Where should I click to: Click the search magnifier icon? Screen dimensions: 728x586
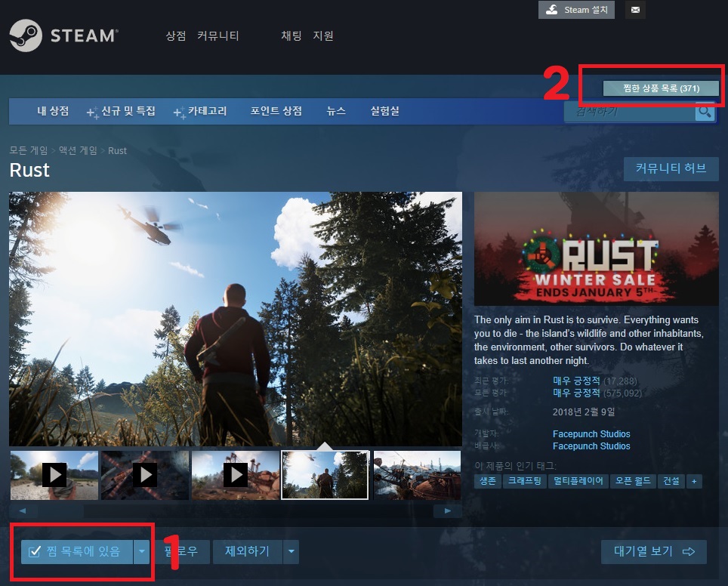click(x=705, y=112)
